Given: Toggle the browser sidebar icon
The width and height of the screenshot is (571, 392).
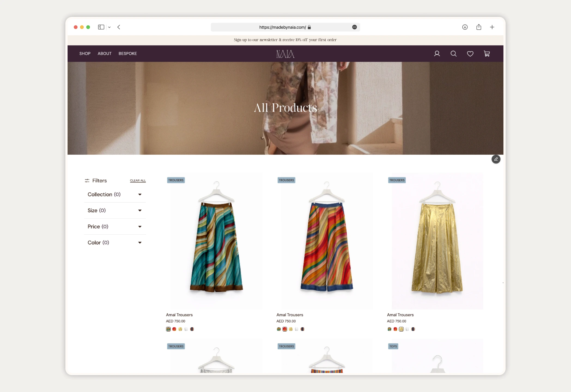Looking at the screenshot, I should (101, 27).
